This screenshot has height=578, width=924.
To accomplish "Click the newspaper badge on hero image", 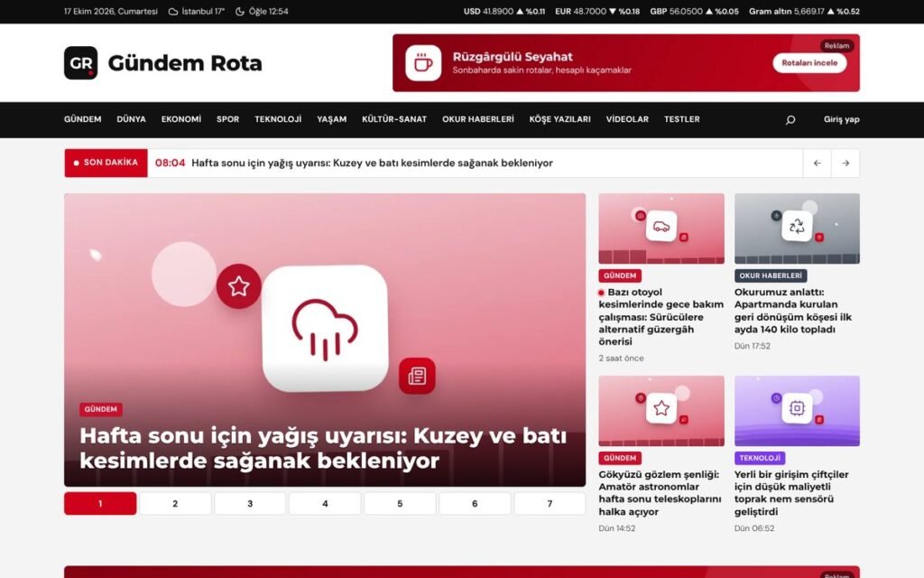I will pyautogui.click(x=417, y=376).
